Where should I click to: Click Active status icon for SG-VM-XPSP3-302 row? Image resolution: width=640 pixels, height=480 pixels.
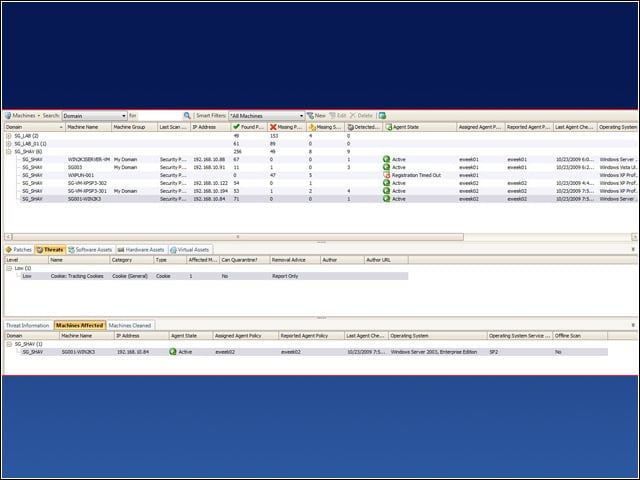pyautogui.click(x=387, y=183)
